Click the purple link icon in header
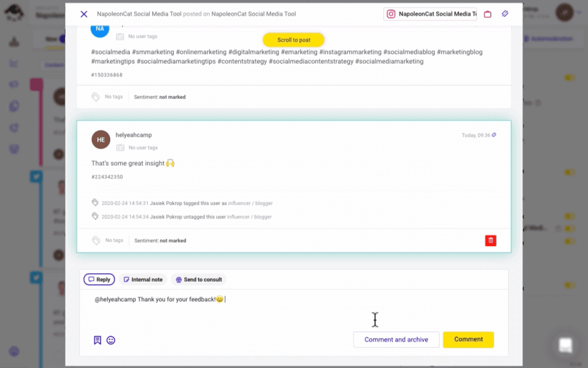Screen dimensions: 588x368 (505, 14)
